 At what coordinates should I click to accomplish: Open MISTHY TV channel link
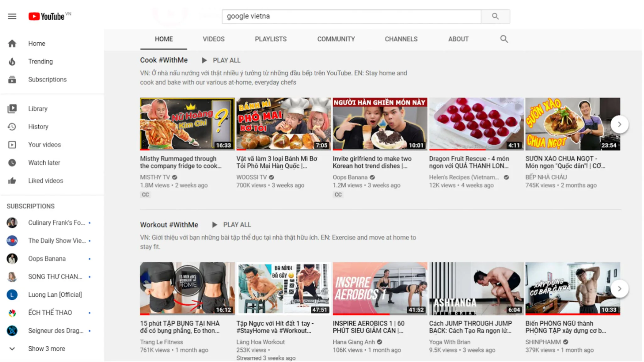point(155,177)
